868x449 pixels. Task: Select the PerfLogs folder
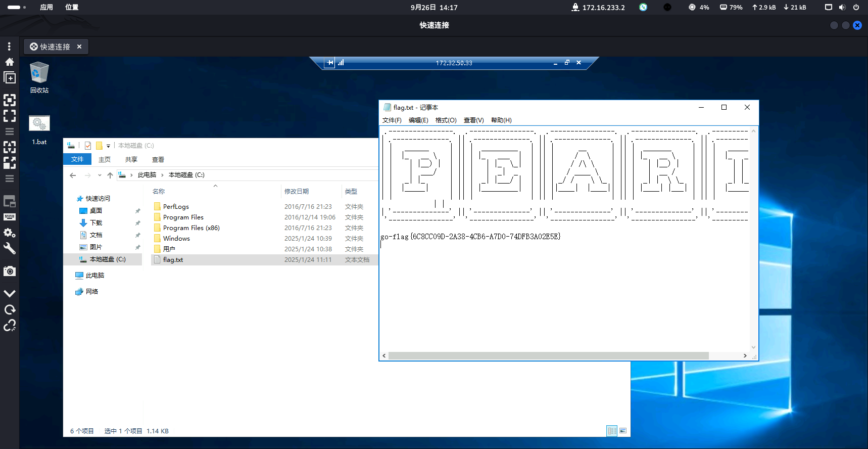(x=176, y=207)
